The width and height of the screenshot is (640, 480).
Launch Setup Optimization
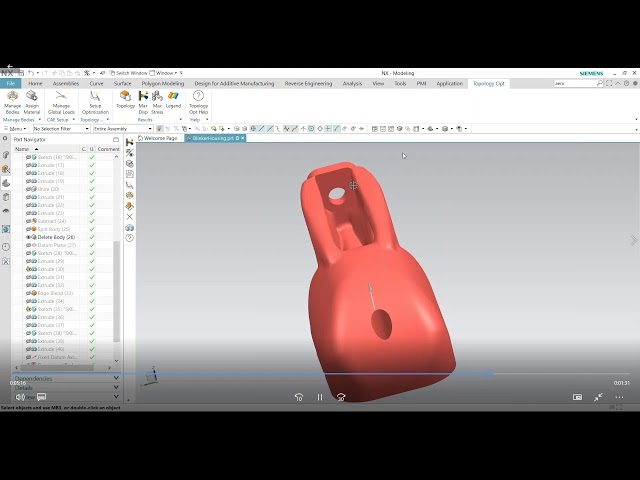(95, 102)
